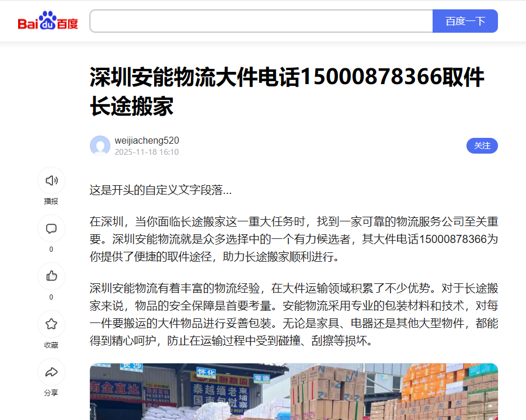Click the Baidu logo
The height and width of the screenshot is (420, 526).
point(48,22)
